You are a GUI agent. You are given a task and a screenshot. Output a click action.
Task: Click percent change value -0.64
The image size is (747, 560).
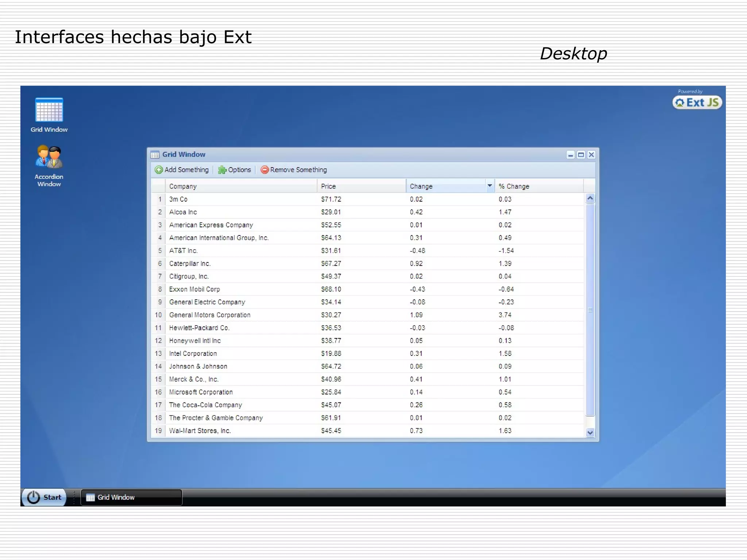[x=506, y=289]
